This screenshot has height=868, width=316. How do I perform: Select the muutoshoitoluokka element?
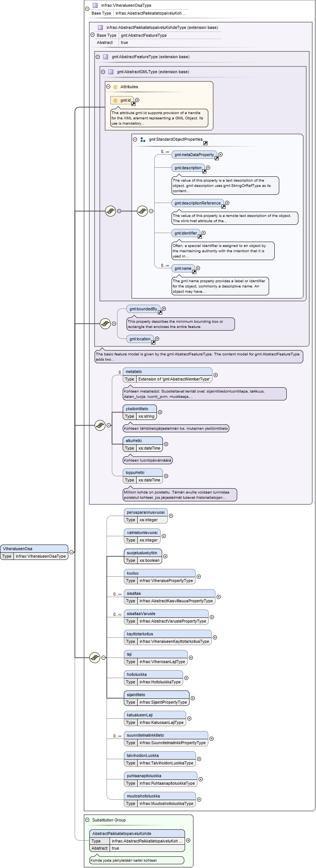coord(160,800)
